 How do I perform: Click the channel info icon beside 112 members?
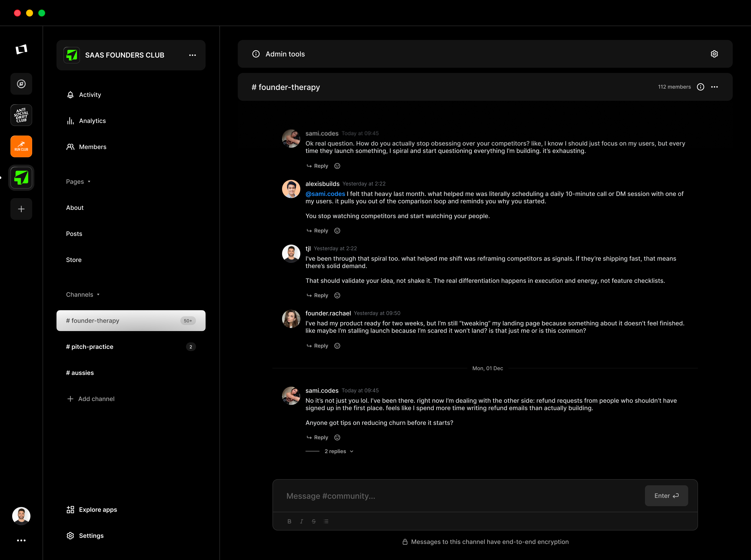(701, 87)
